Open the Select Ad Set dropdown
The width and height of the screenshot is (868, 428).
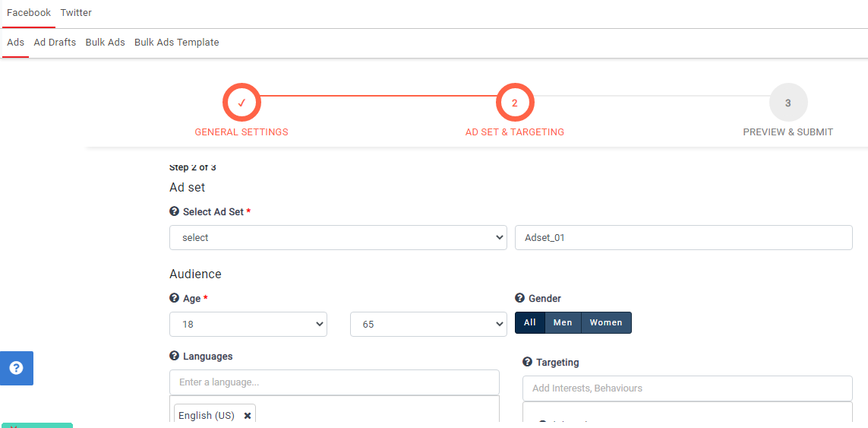click(x=338, y=238)
